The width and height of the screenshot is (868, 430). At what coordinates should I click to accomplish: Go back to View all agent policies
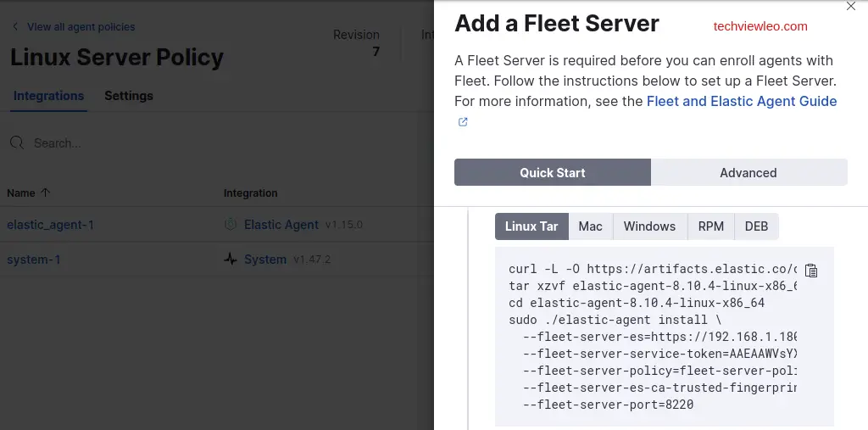[81, 27]
